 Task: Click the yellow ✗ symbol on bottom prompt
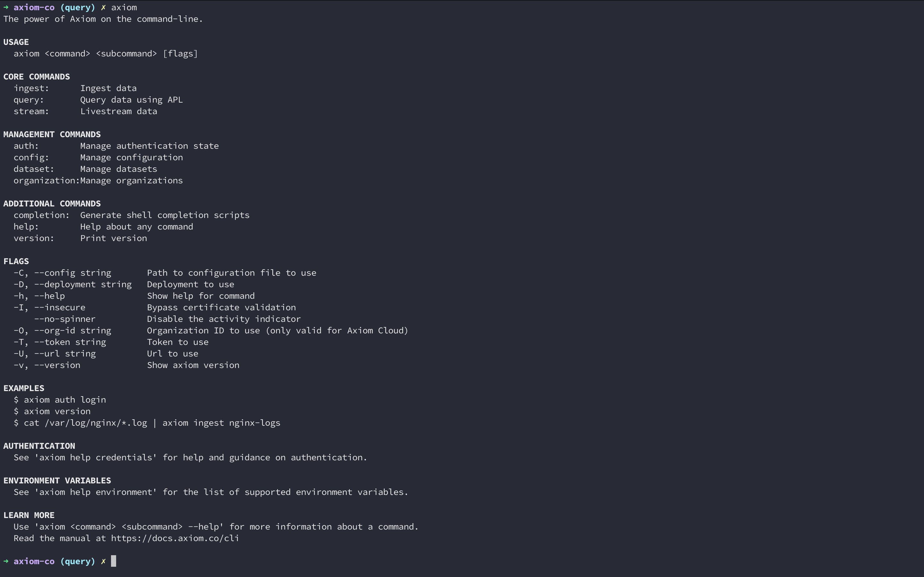pos(103,561)
